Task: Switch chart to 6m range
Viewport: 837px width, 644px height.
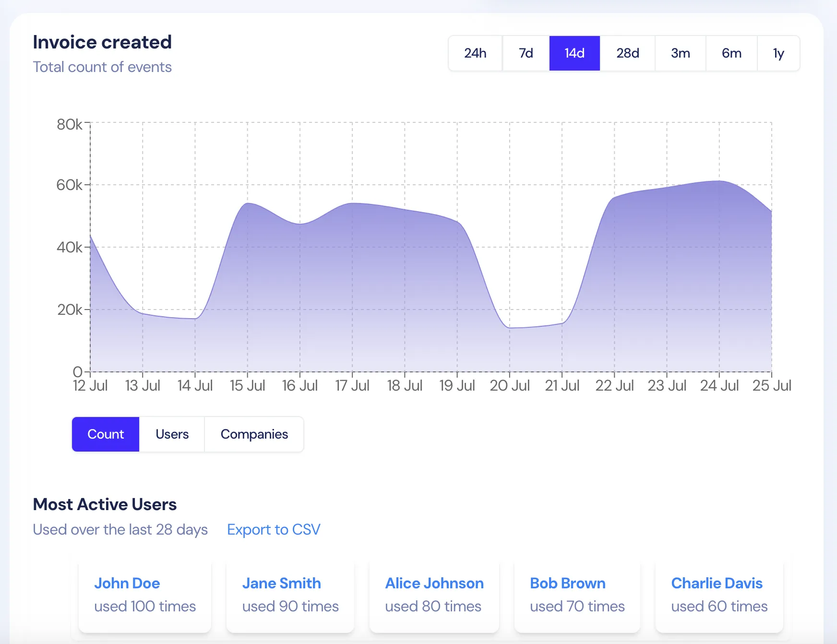Action: (x=731, y=53)
